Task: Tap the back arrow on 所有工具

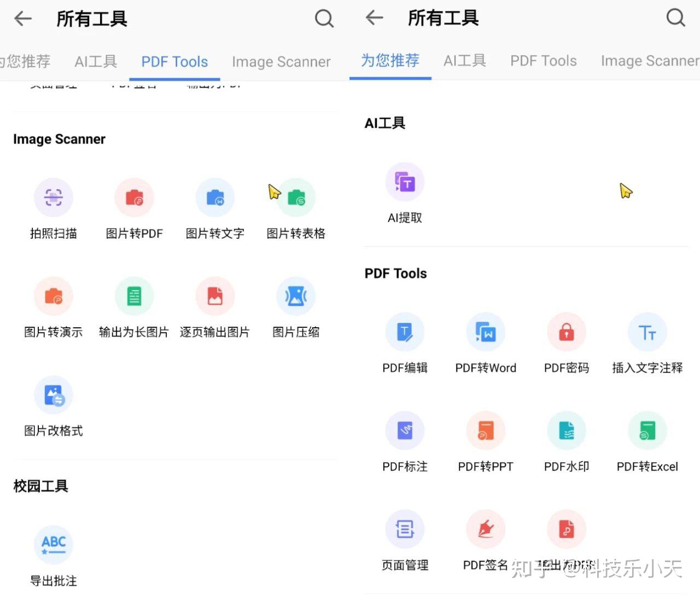Action: point(22,18)
